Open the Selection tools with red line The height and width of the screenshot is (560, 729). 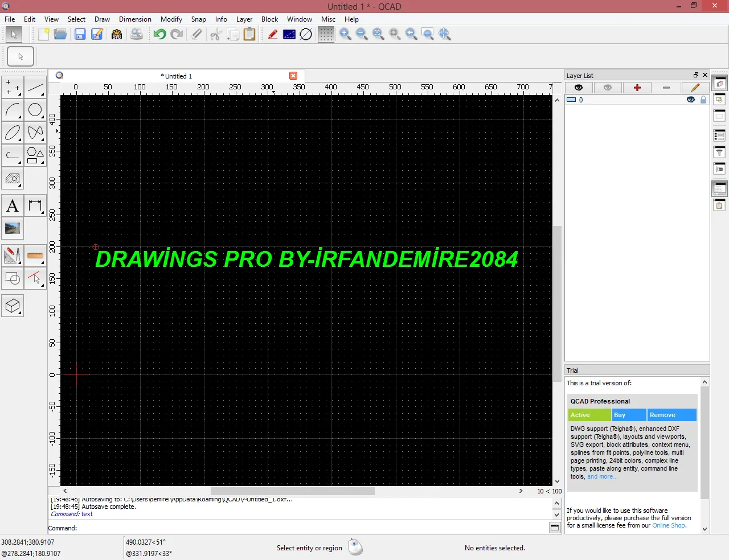click(35, 278)
